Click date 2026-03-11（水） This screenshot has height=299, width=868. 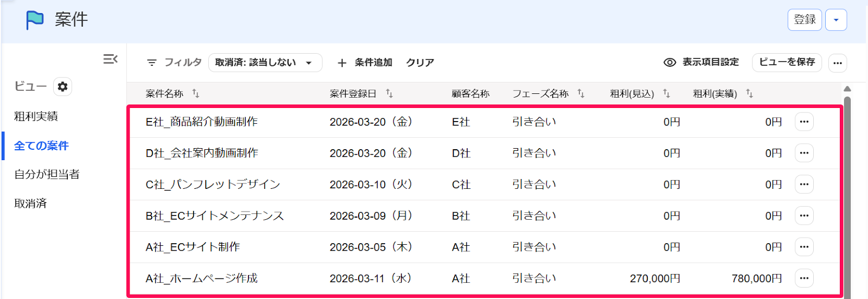(371, 278)
